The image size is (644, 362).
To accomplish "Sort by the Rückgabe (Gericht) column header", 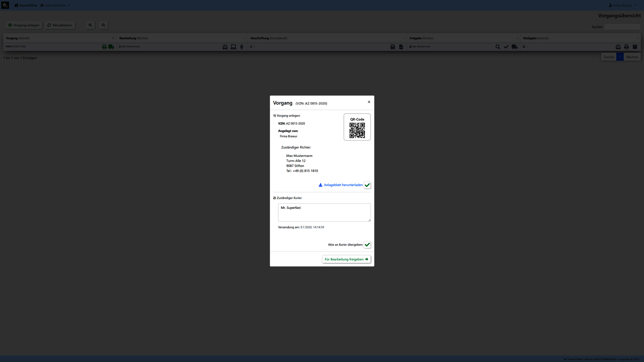I will tap(581, 38).
